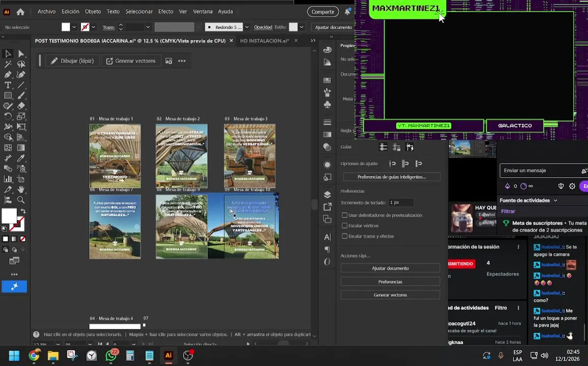Select the Selection tool arrow
This screenshot has width=588, height=366.
(8, 54)
